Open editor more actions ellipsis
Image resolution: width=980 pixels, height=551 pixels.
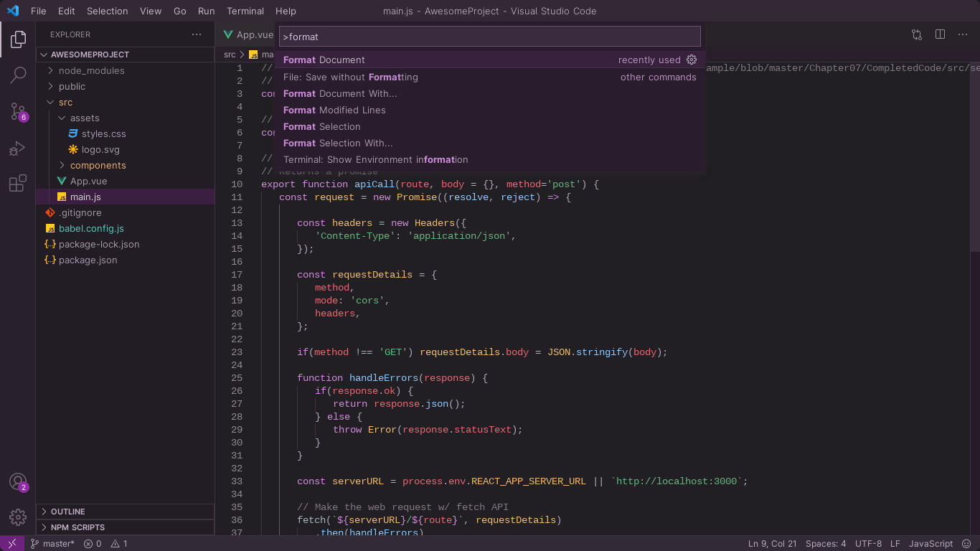point(963,34)
